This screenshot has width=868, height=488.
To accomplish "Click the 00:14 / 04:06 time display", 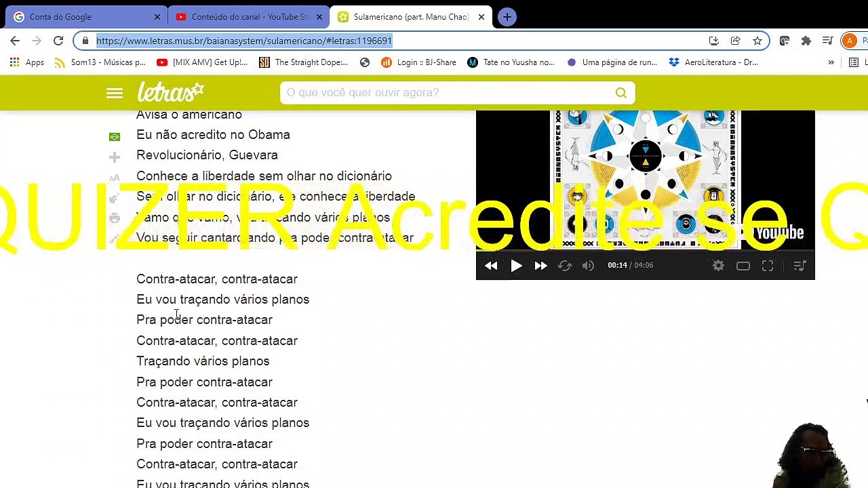I will pos(630,266).
